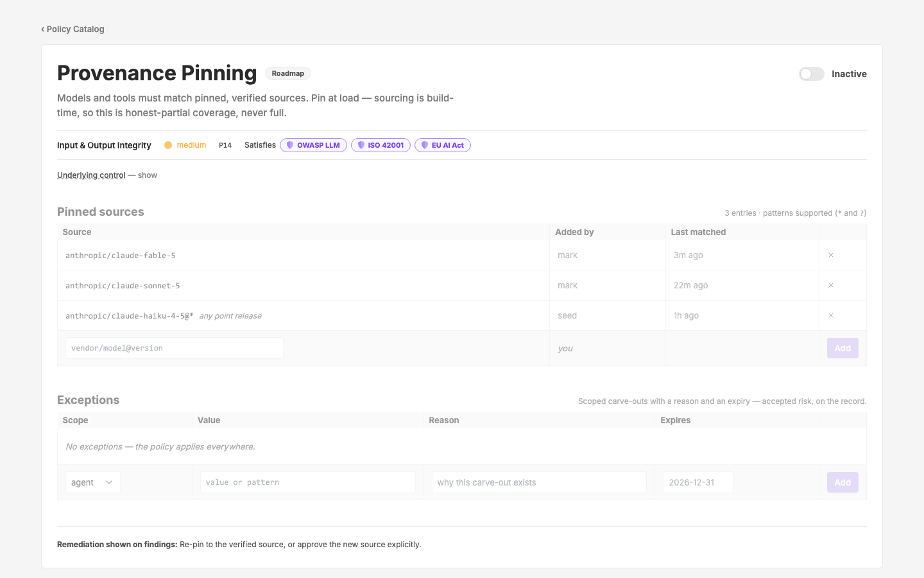Click the Exceptions heading
Image resolution: width=924 pixels, height=578 pixels.
pyautogui.click(x=89, y=400)
